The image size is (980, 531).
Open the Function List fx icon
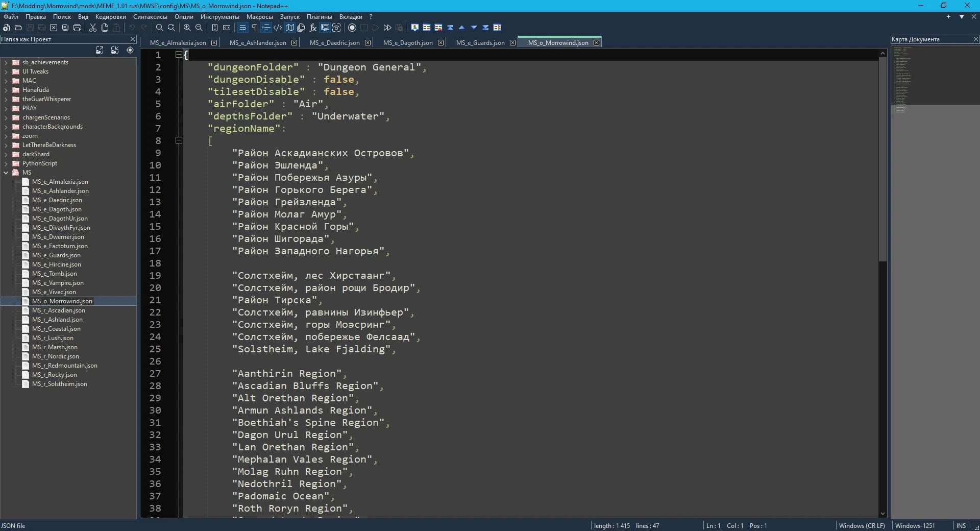point(313,28)
